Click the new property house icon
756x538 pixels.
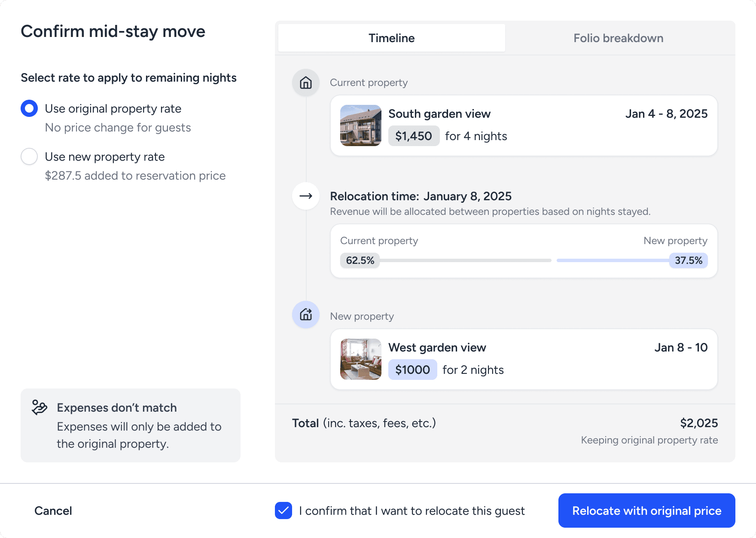pyautogui.click(x=306, y=315)
